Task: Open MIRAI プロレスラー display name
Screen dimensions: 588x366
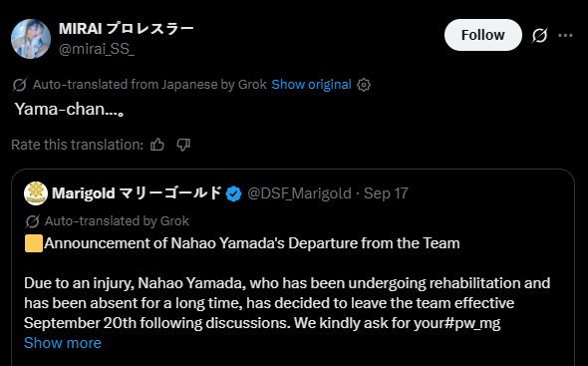Action: coord(126,29)
